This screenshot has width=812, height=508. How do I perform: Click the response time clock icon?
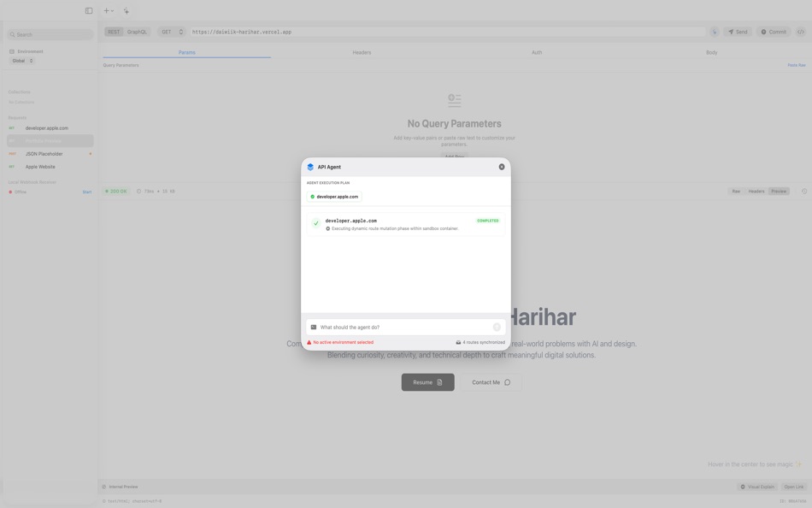click(x=138, y=192)
